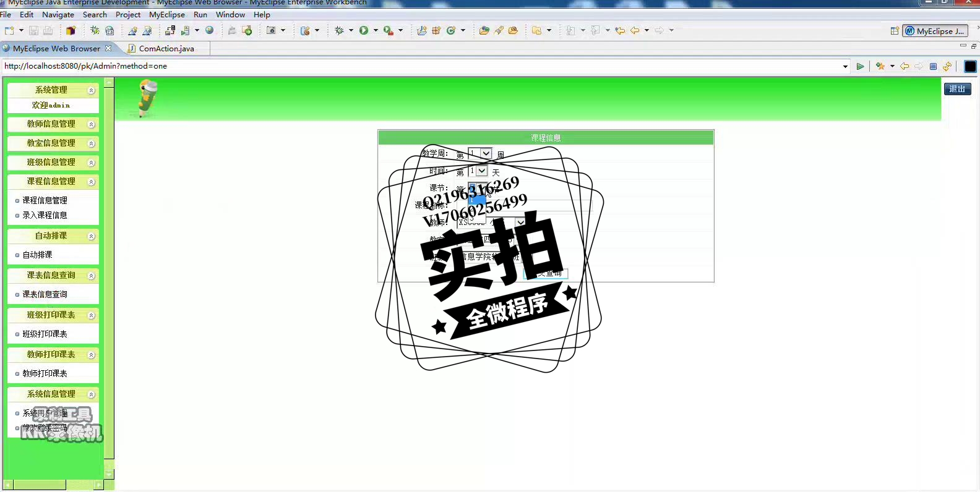Click the New Java Package icon
This screenshot has width=980, height=492.
pyautogui.click(x=436, y=30)
